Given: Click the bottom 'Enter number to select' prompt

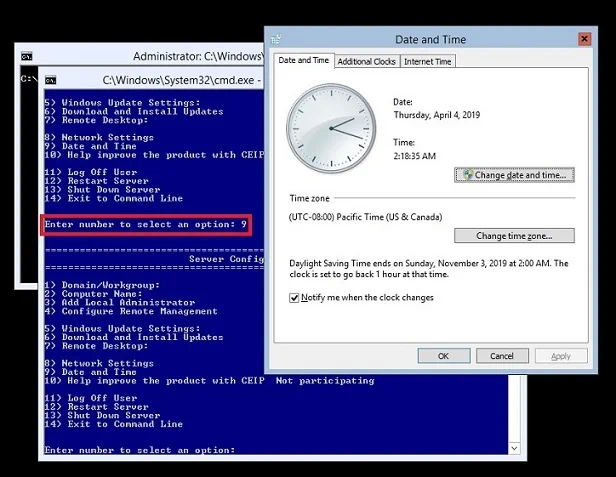Looking at the screenshot, I should (140, 450).
